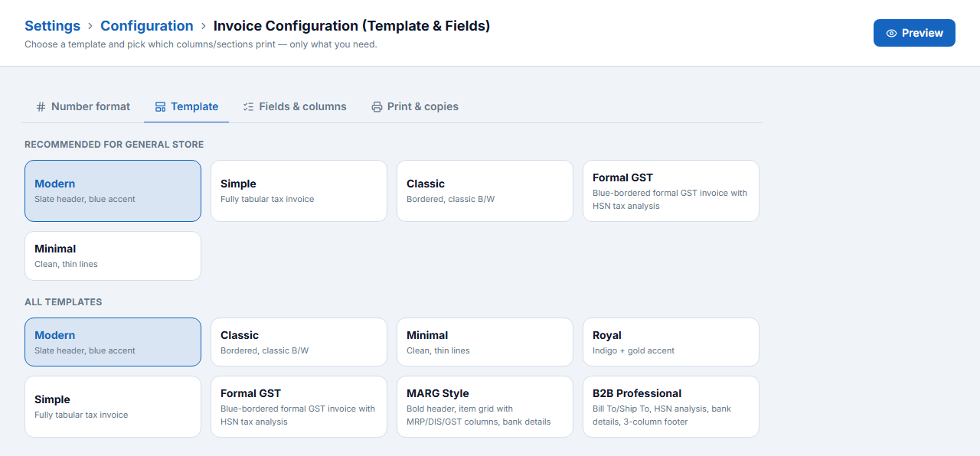
Task: Choose the MARG Style template
Action: [485, 406]
